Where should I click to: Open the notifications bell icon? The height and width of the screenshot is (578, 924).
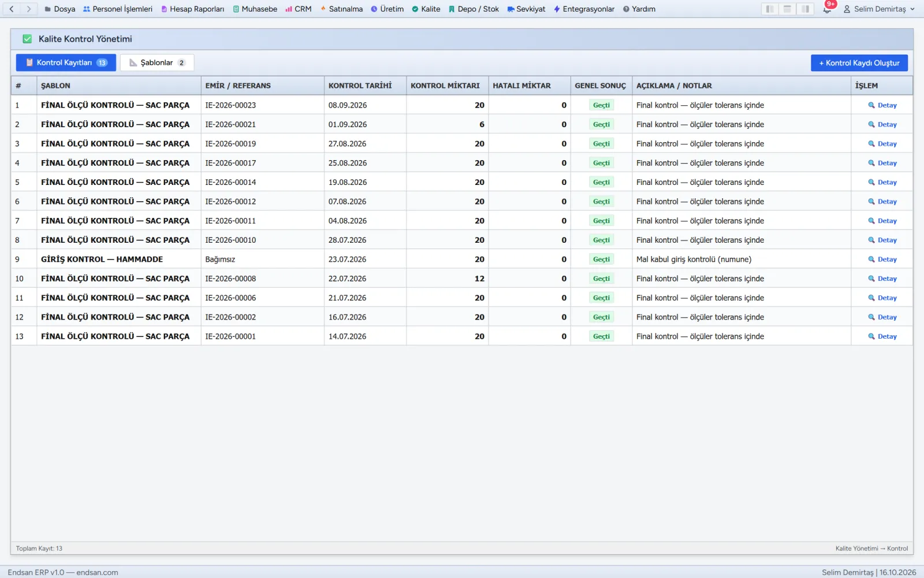click(x=827, y=9)
